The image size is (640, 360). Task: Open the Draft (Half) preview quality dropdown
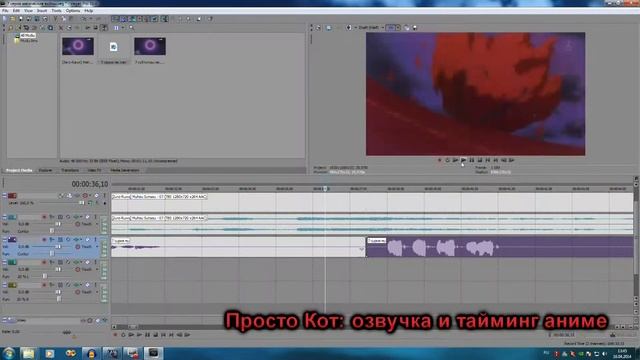371,28
